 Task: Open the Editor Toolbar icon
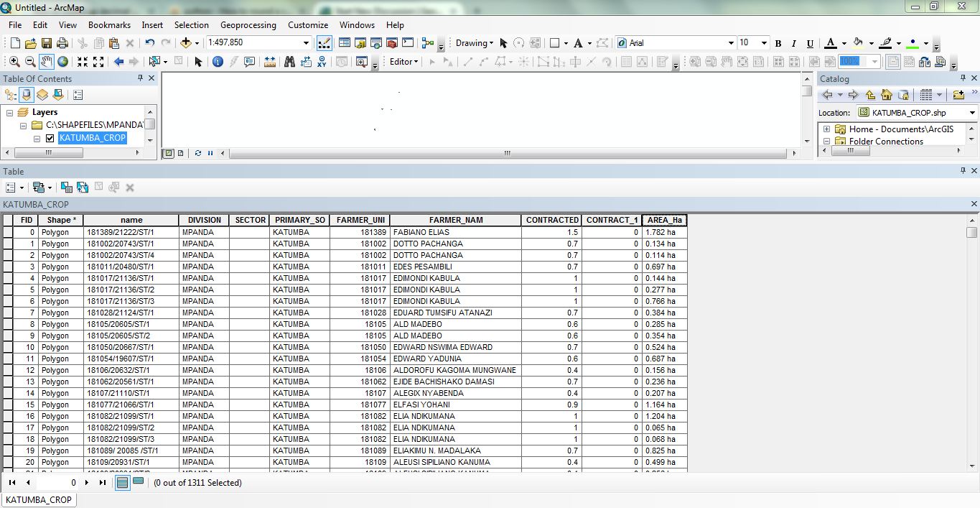(x=324, y=43)
